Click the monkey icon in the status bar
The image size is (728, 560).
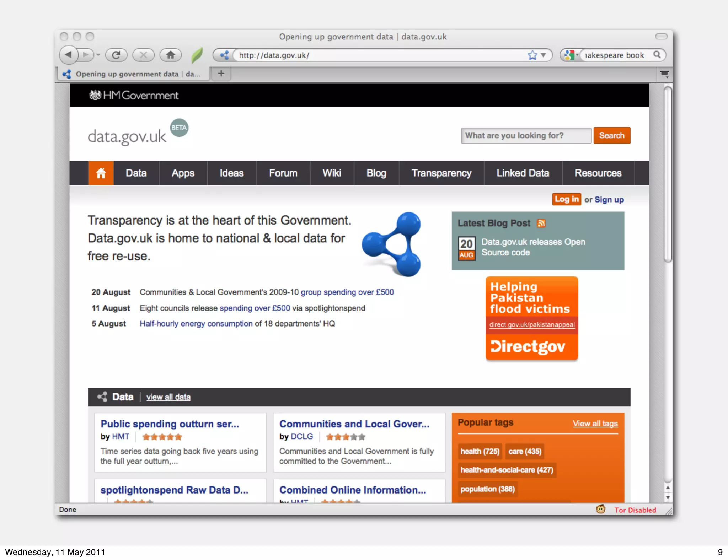(600, 509)
